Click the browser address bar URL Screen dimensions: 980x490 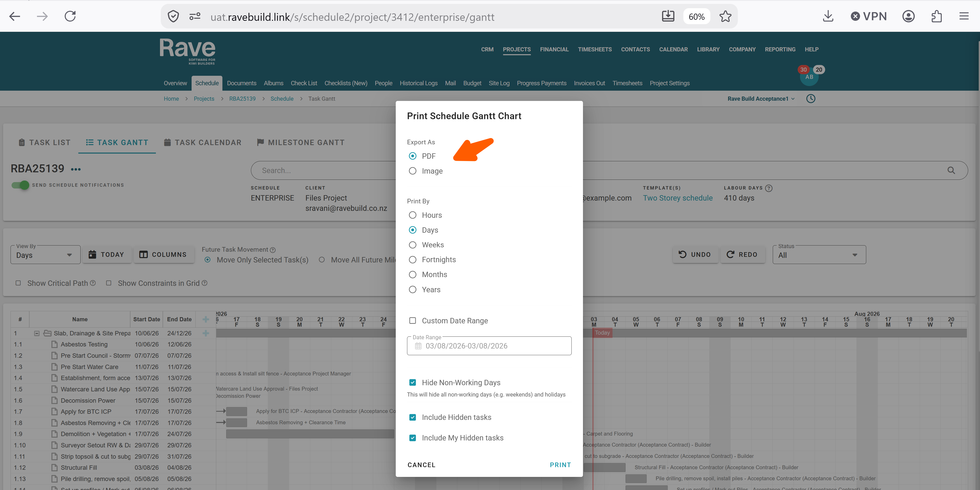pyautogui.click(x=352, y=17)
